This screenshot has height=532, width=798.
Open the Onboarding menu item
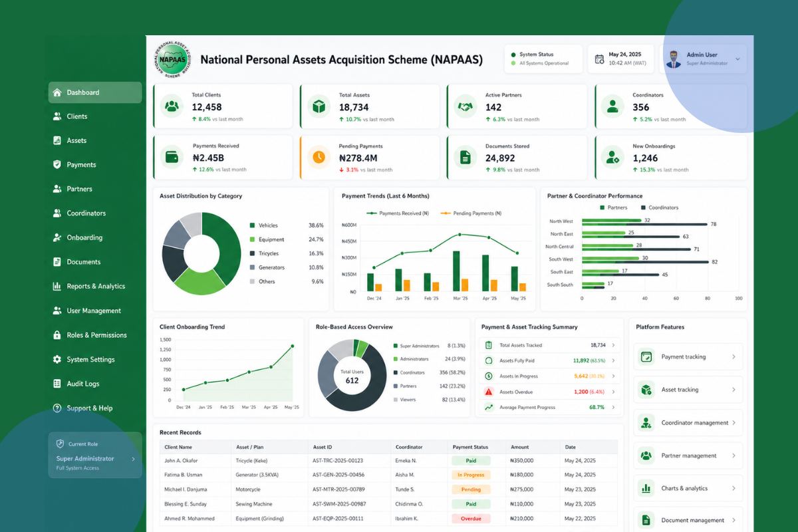[x=95, y=237]
